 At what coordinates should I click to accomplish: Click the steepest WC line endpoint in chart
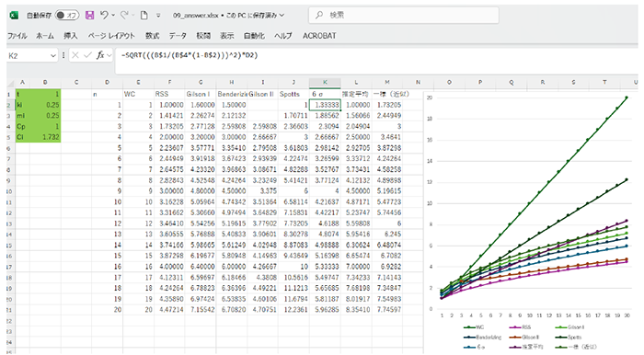coord(627,97)
